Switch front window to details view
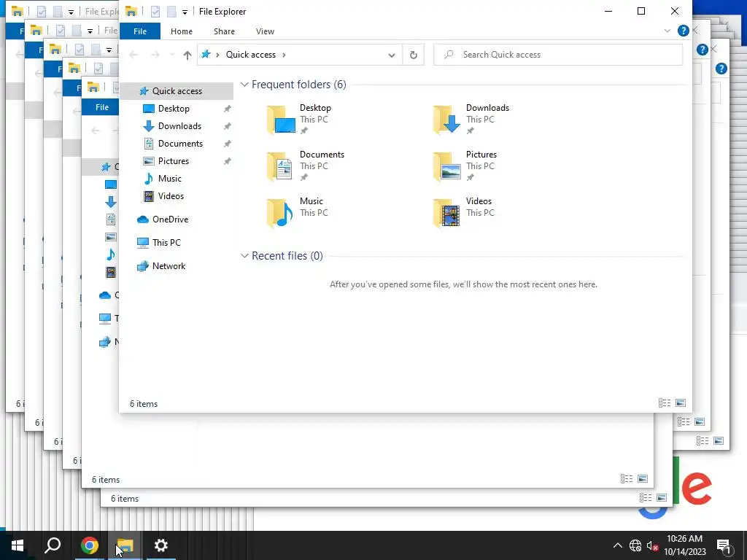The height and width of the screenshot is (560, 747). (x=665, y=403)
